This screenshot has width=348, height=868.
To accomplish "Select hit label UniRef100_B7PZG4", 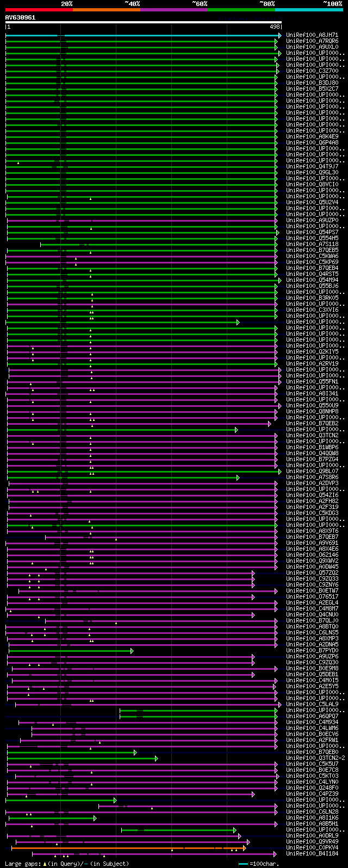I will (312, 460).
